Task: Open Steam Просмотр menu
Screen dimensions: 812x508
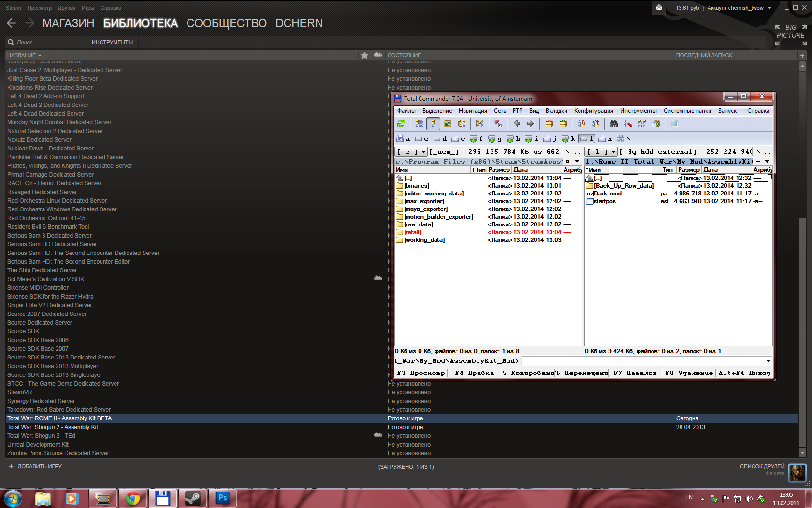Action: [x=40, y=8]
